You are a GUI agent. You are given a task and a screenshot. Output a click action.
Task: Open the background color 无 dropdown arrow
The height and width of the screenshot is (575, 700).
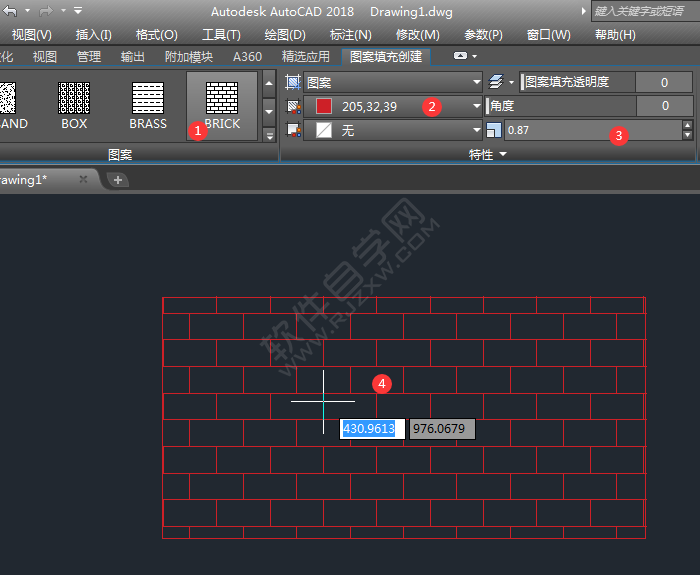[x=476, y=130]
